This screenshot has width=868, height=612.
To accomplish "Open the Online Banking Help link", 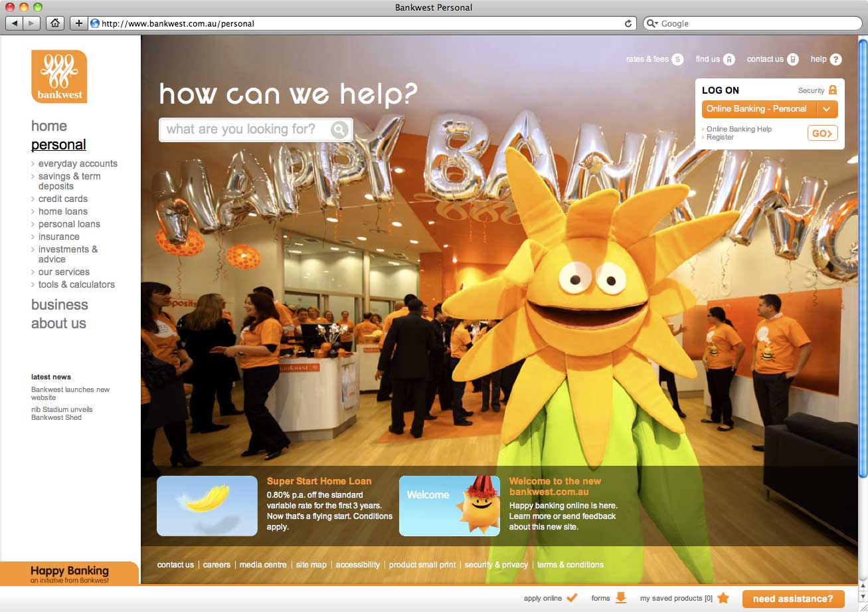I will [738, 129].
